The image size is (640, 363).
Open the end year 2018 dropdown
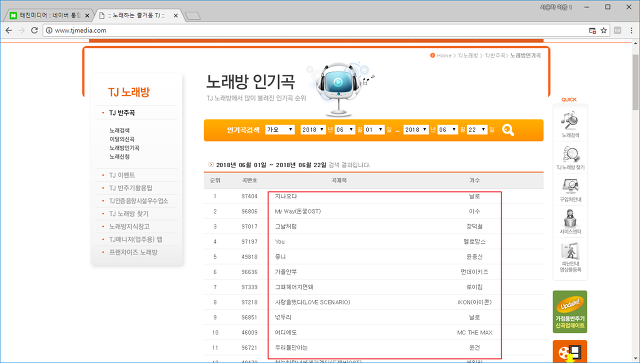(x=416, y=129)
